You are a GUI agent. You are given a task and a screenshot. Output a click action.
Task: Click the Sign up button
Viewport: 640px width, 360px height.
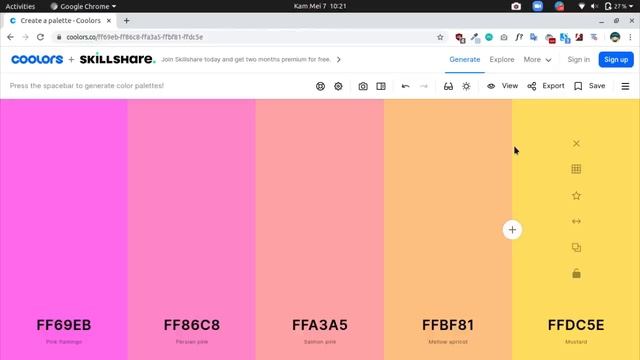tap(616, 60)
